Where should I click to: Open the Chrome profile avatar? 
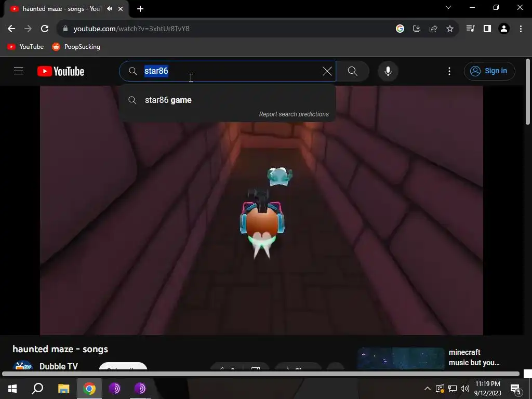[504, 29]
